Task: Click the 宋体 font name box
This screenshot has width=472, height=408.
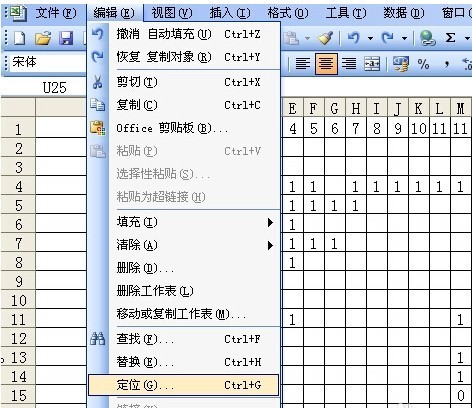Action: click(x=47, y=62)
